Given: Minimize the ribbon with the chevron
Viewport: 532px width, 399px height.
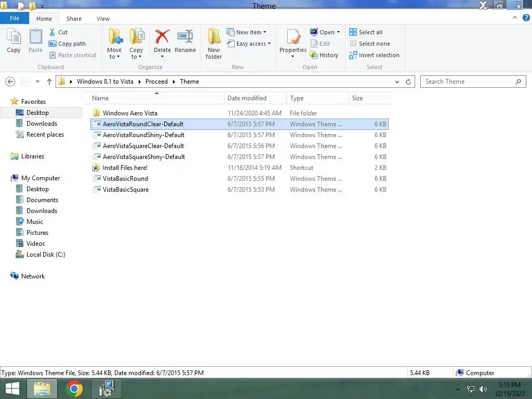Looking at the screenshot, I should (x=515, y=18).
